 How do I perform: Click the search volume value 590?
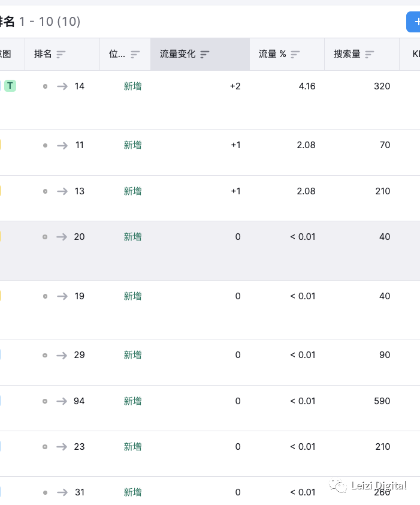click(382, 401)
